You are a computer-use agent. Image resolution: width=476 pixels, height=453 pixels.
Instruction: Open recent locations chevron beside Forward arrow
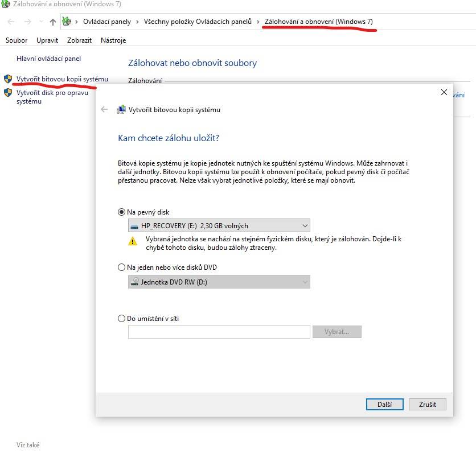(x=42, y=22)
